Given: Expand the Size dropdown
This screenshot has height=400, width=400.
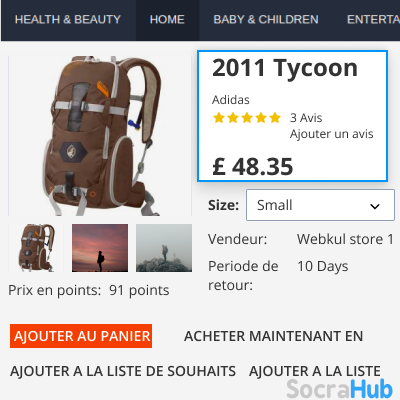Looking at the screenshot, I should click(x=320, y=205).
